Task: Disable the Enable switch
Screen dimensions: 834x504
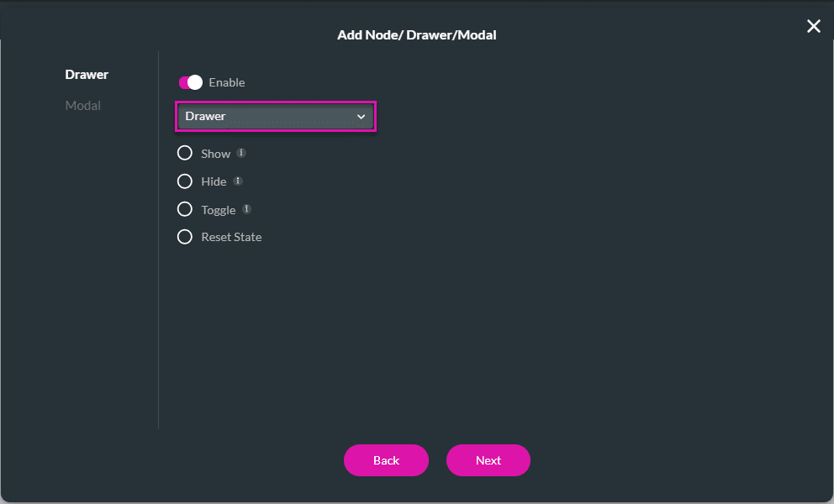Action: (191, 82)
